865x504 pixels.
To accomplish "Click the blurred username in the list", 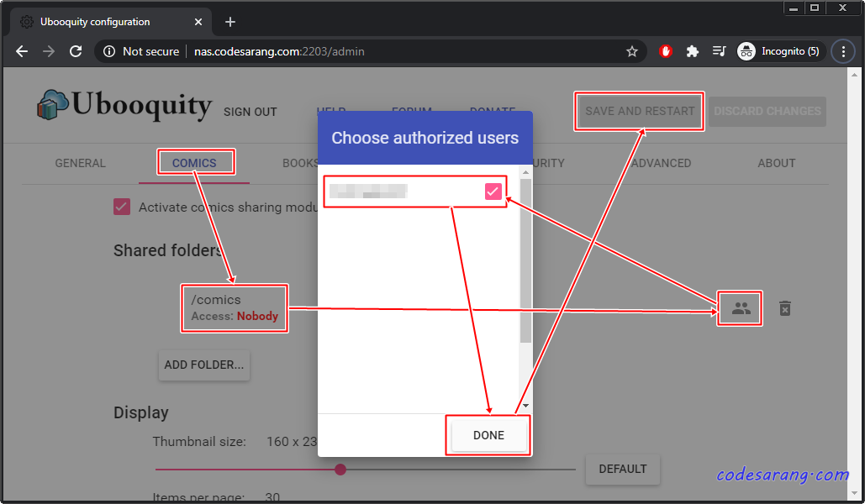I will [368, 192].
